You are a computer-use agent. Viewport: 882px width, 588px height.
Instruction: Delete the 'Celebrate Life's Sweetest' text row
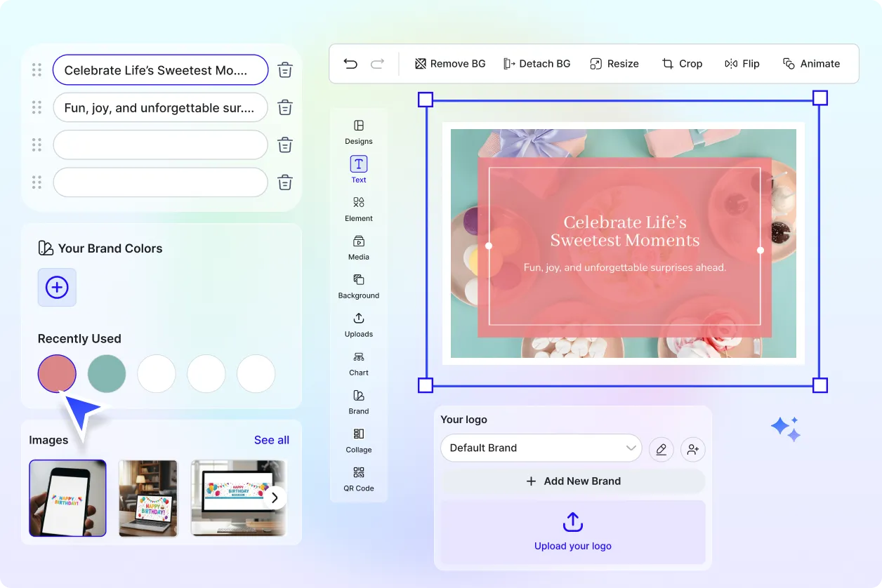pyautogui.click(x=285, y=70)
